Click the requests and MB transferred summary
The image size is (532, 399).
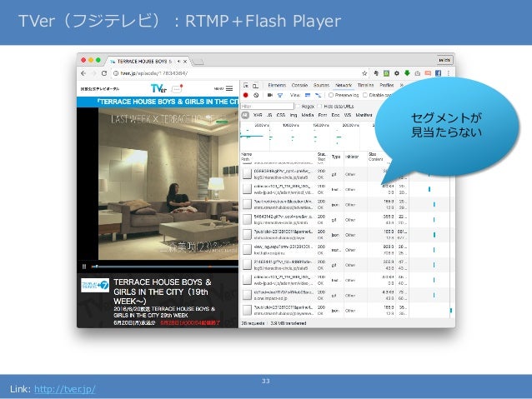click(274, 323)
